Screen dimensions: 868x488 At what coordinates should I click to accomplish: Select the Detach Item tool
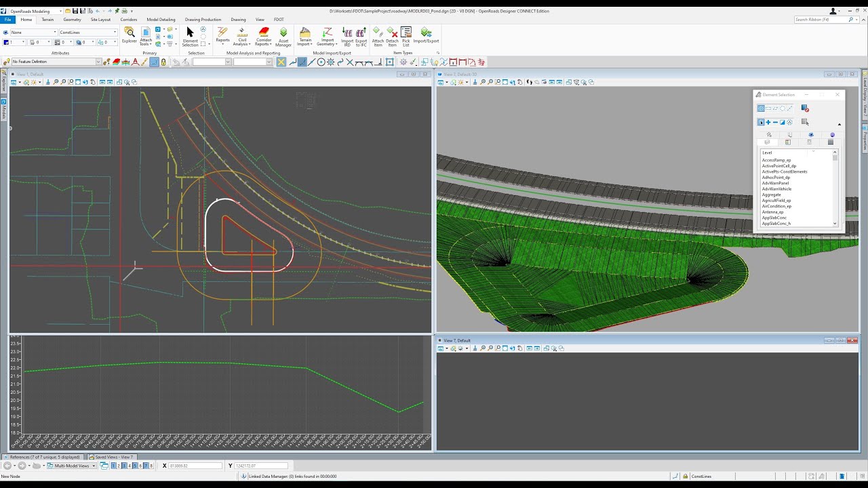(x=392, y=37)
